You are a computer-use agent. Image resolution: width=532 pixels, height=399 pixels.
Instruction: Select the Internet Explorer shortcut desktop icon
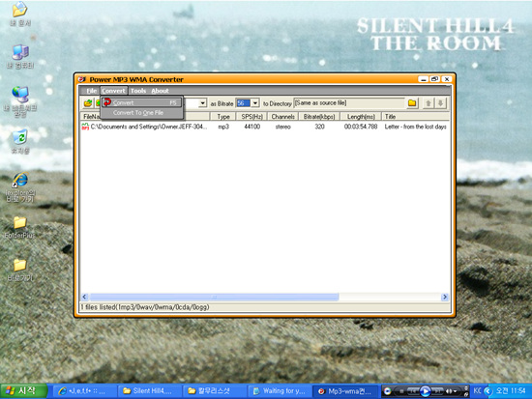[x=20, y=187]
